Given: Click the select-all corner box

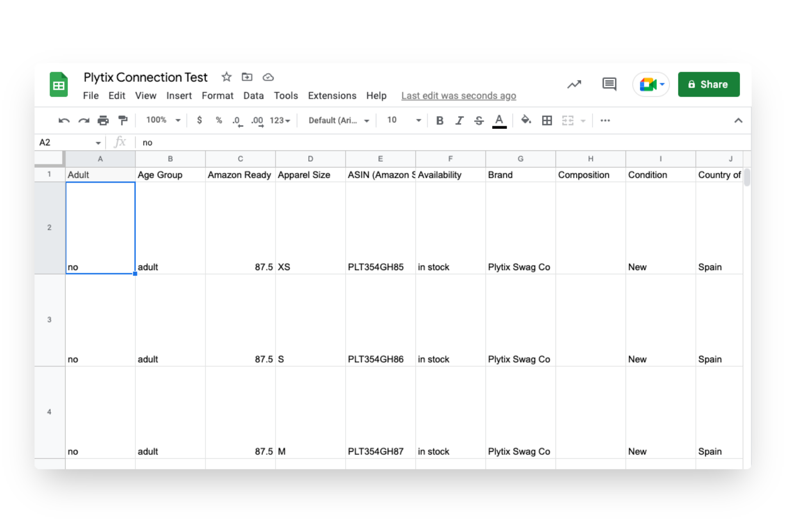Looking at the screenshot, I should 50,159.
